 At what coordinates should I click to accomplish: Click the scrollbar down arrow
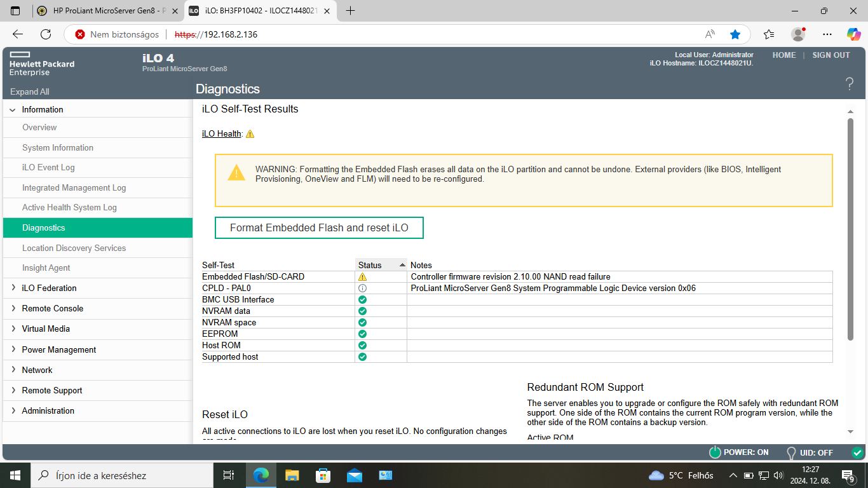coord(851,432)
